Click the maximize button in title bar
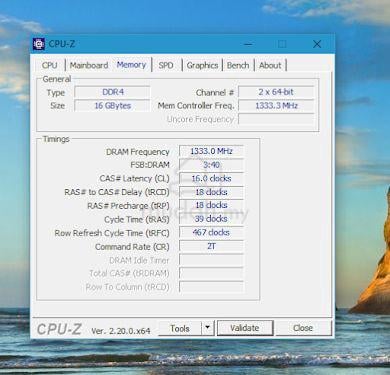The height and width of the screenshot is (375, 390). (282, 44)
